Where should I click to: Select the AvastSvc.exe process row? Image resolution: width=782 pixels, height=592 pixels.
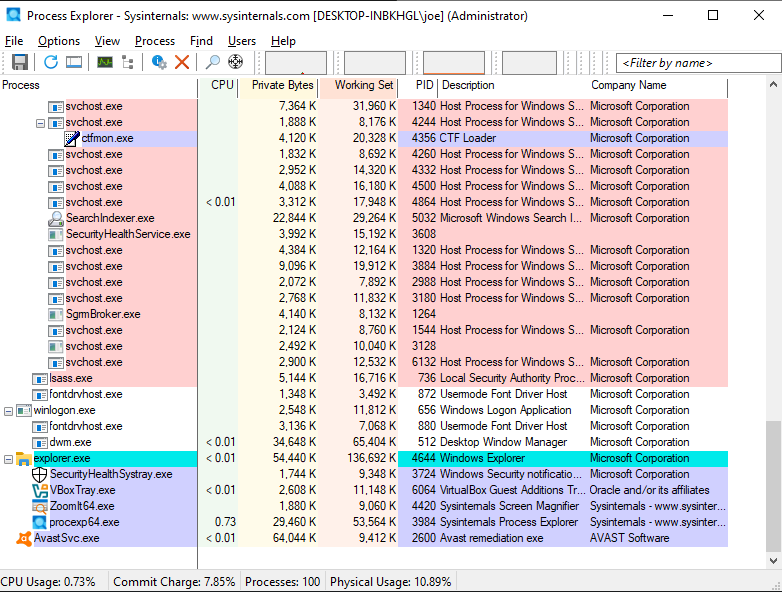(364, 538)
